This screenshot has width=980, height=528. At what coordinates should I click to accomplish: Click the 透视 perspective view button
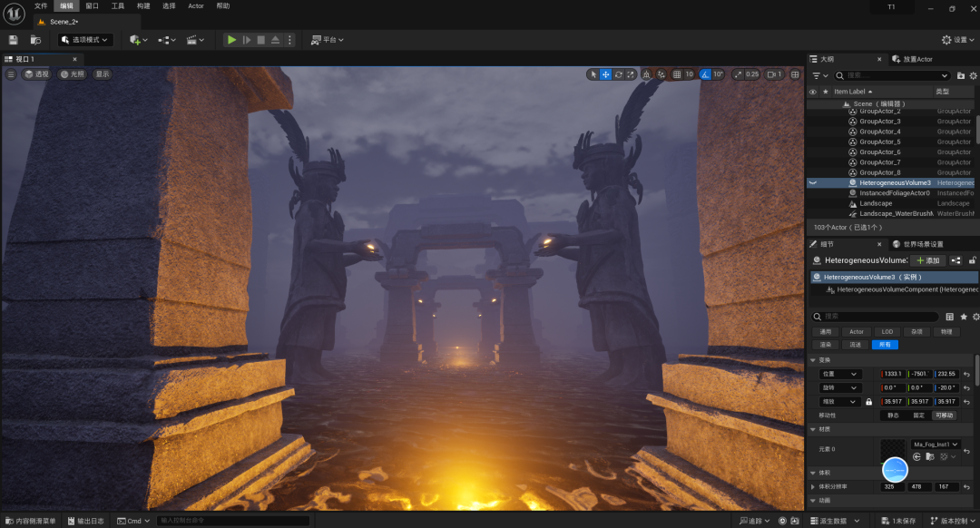(x=36, y=74)
